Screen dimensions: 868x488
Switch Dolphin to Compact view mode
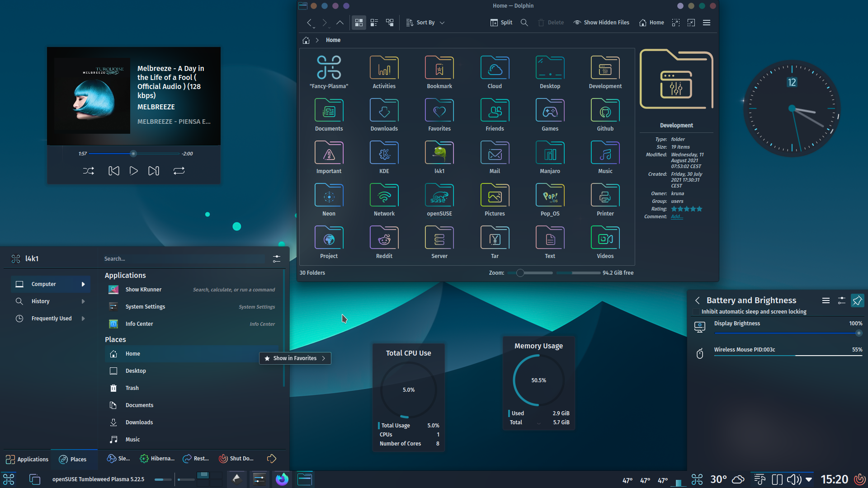pyautogui.click(x=374, y=23)
